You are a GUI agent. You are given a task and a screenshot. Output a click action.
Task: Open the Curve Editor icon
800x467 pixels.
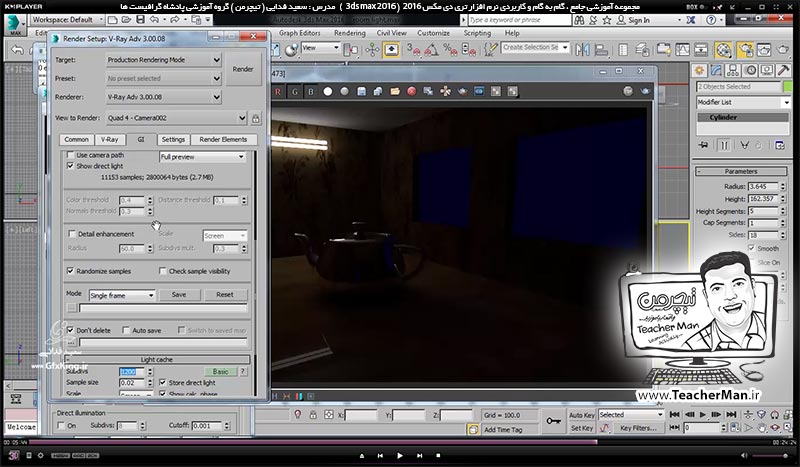click(x=682, y=50)
